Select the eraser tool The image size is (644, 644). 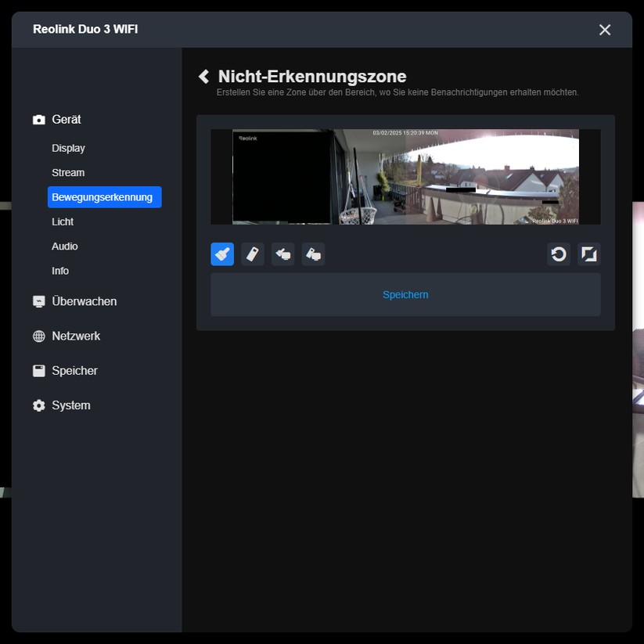pos(252,254)
